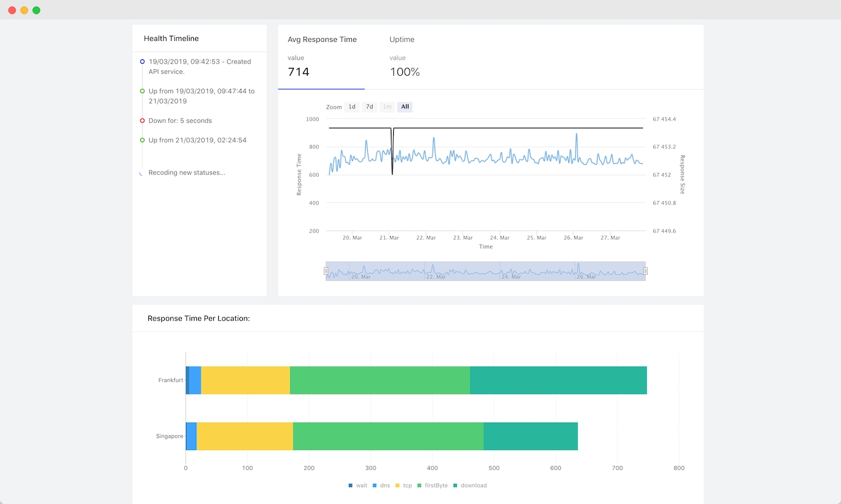Set chart zoom to 1d

[x=351, y=107]
